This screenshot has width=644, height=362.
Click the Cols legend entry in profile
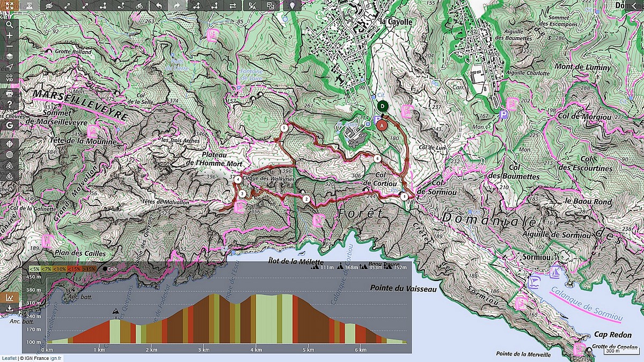(x=109, y=269)
